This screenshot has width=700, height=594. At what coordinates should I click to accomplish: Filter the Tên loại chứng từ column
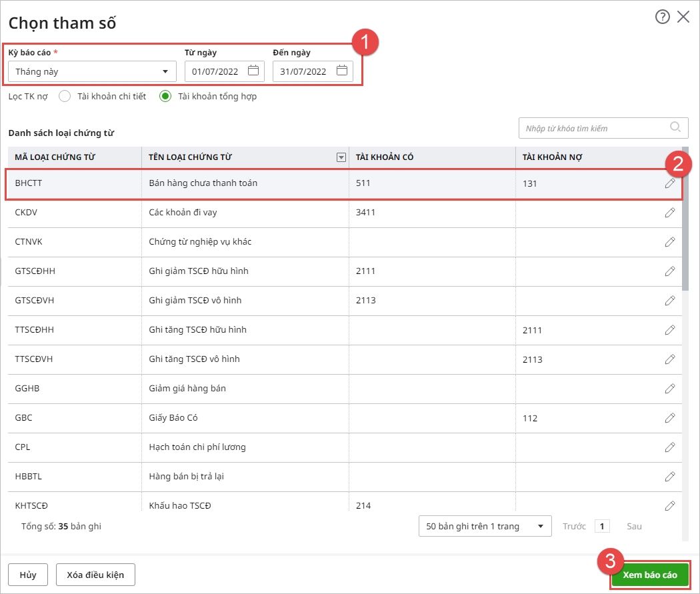point(341,157)
